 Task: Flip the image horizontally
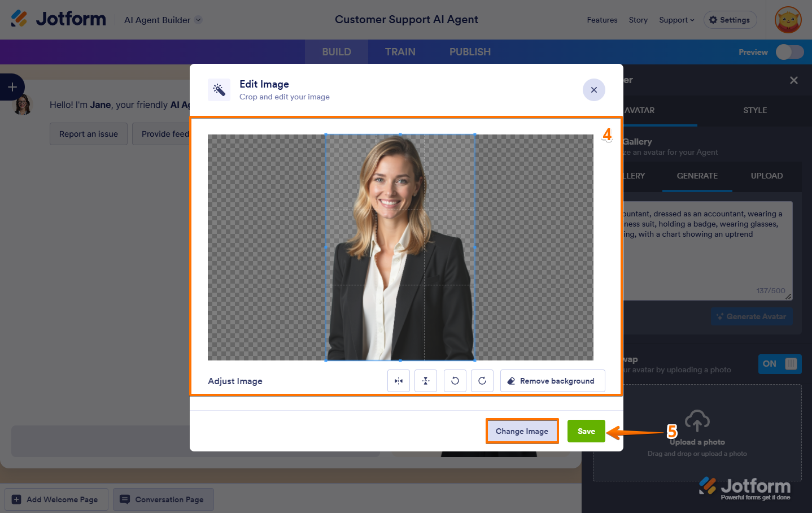pos(399,381)
